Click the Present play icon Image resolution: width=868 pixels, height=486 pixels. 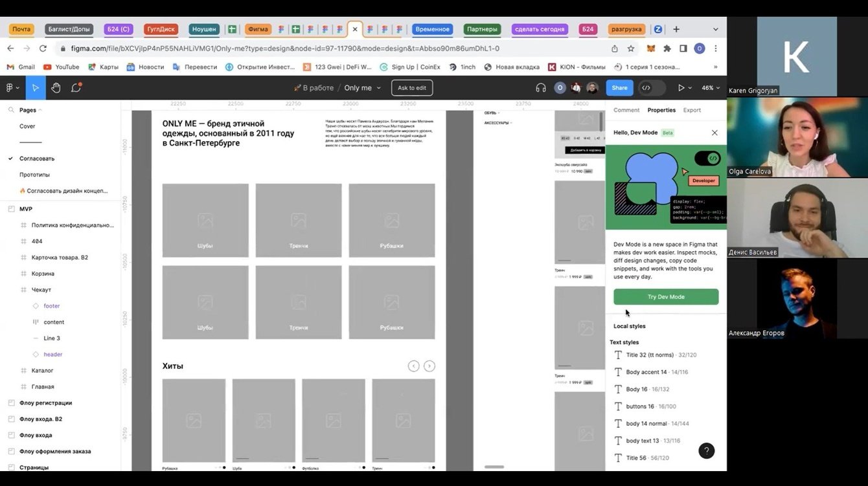(x=681, y=88)
